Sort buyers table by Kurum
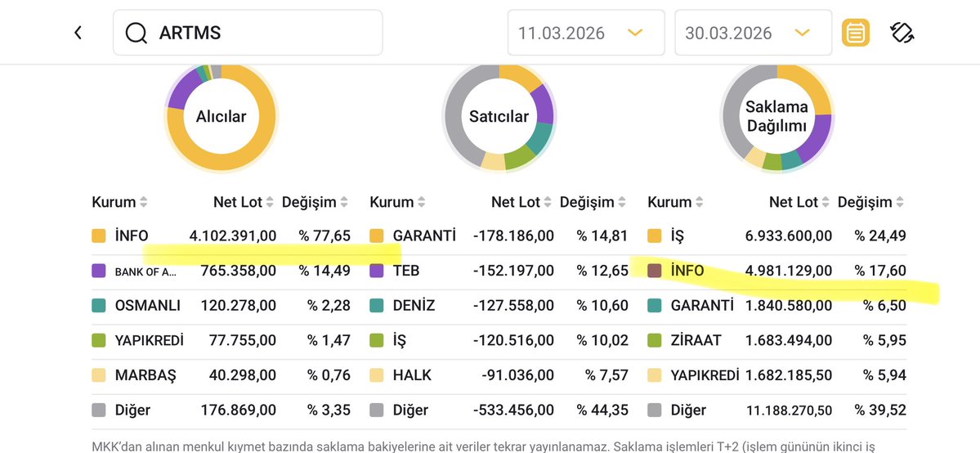Image resolution: width=980 pixels, height=453 pixels. (x=119, y=202)
